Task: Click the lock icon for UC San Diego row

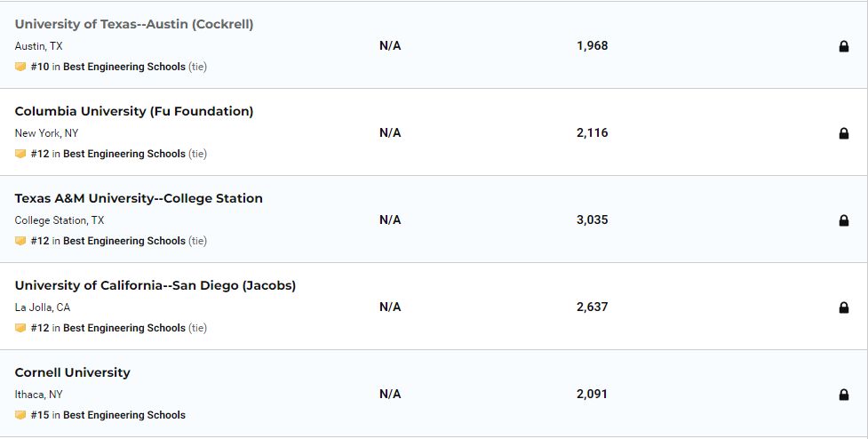Action: point(844,307)
